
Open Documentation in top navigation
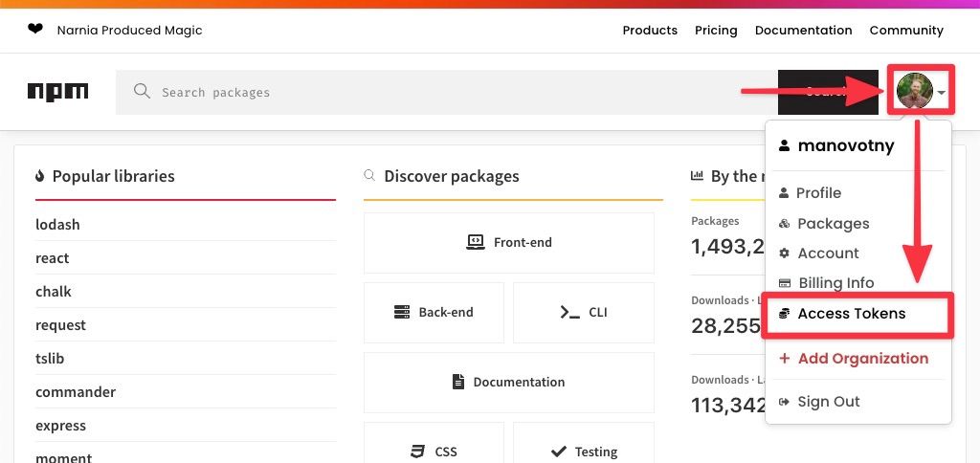point(804,30)
